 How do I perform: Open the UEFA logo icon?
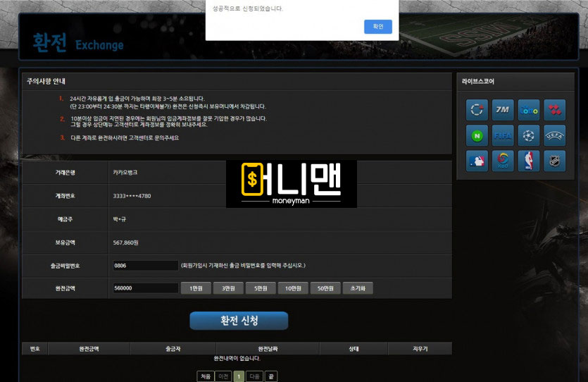coord(554,135)
